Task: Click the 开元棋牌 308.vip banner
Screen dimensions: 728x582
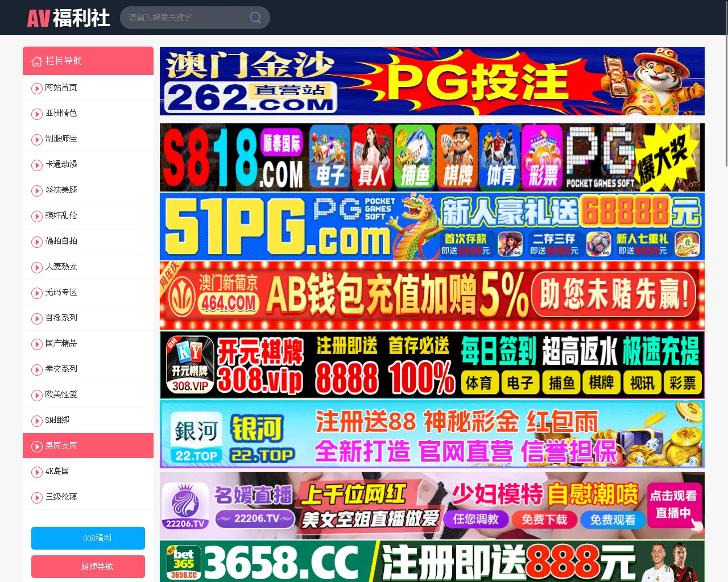Action: pos(432,365)
